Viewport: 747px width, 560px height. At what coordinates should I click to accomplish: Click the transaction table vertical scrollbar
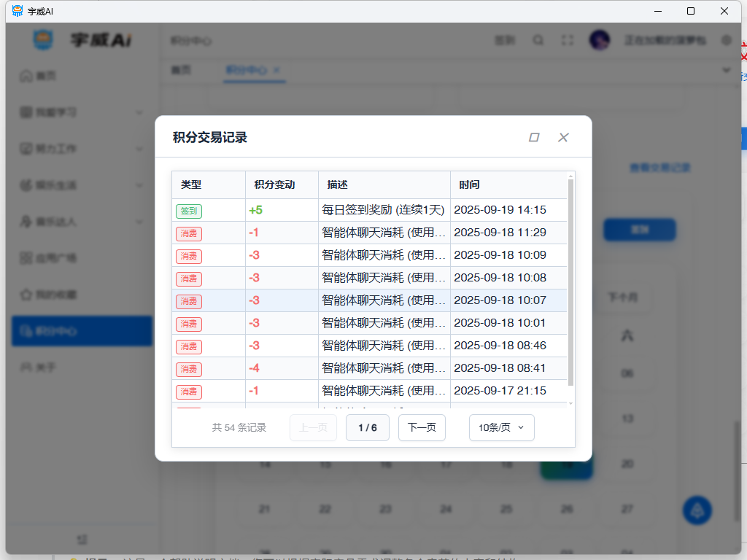(x=570, y=284)
